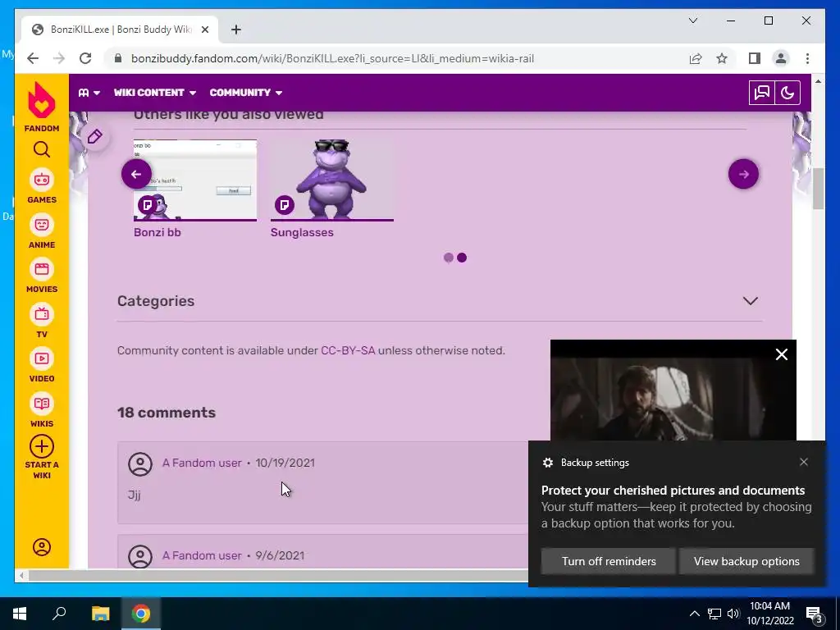Click the pencil edit page icon
The width and height of the screenshot is (840, 630).
[x=95, y=137]
